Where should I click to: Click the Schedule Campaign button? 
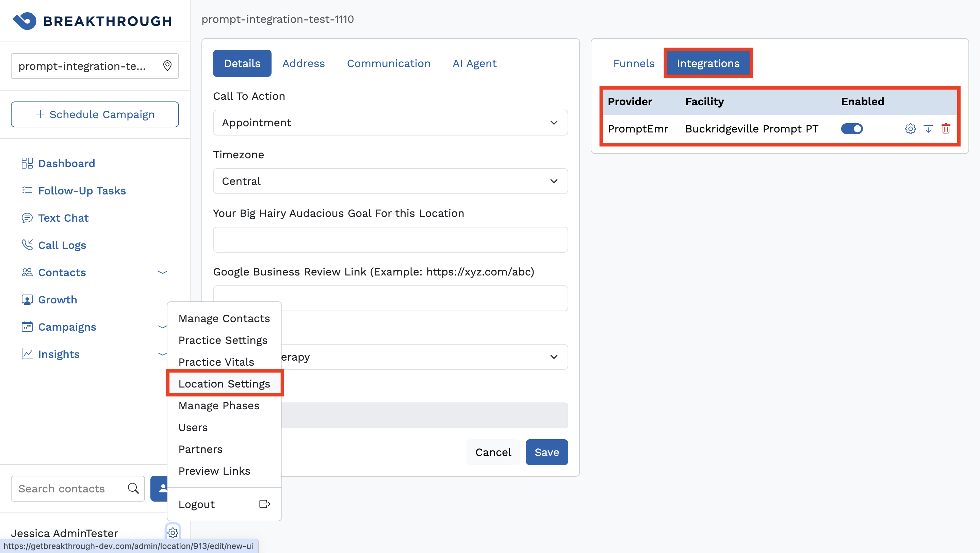pyautogui.click(x=95, y=114)
